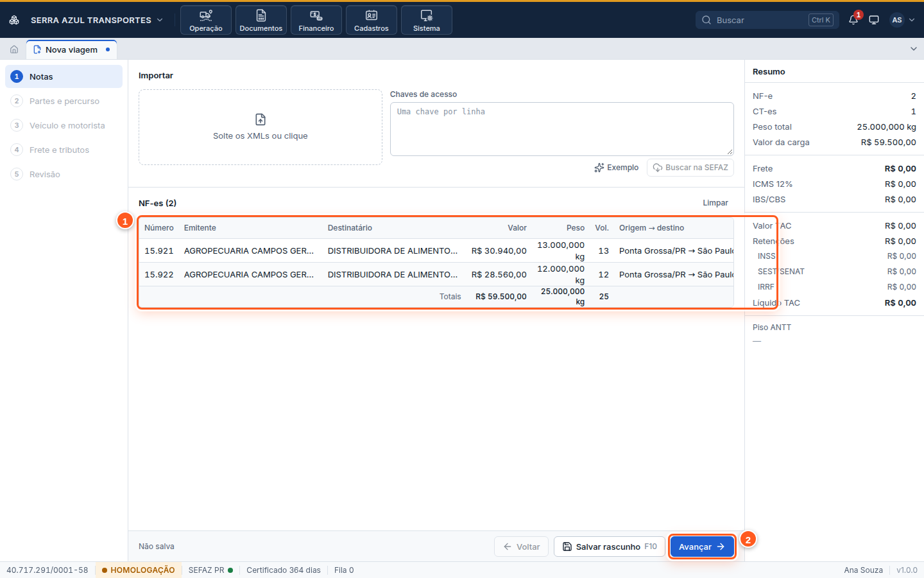This screenshot has width=924, height=578.
Task: Click the total value R$ 59.500,00 in table
Action: tap(501, 297)
